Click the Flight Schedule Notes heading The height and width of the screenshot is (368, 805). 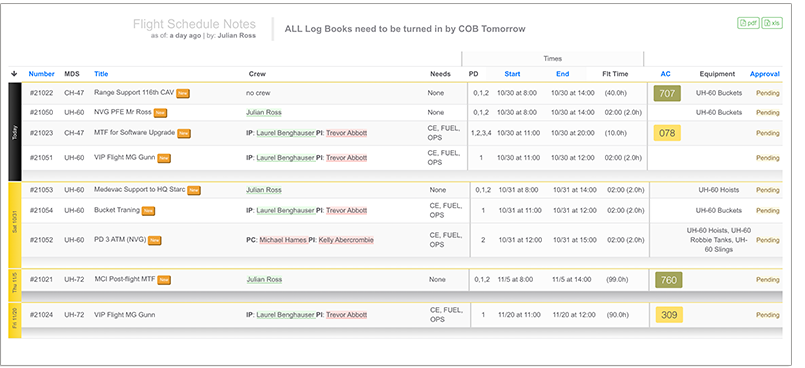pos(194,24)
